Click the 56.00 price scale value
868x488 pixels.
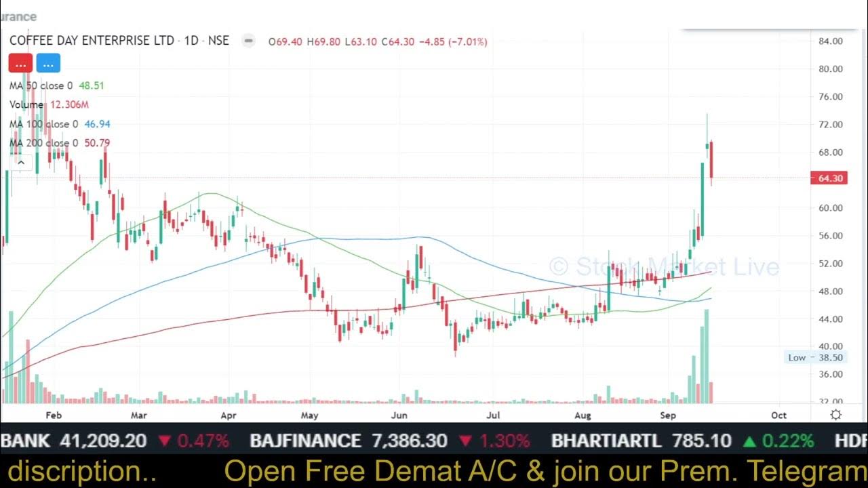[831, 236]
